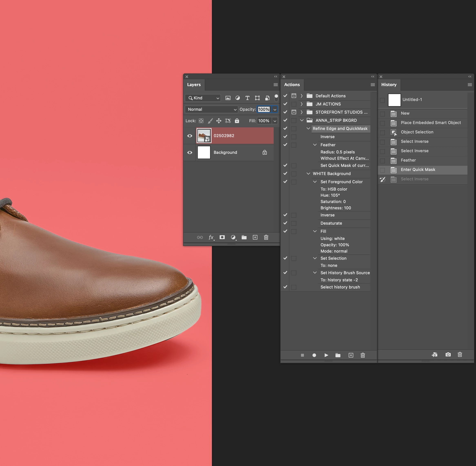This screenshot has height=466, width=476.
Task: Click the layer effects fx icon
Action: click(x=211, y=237)
